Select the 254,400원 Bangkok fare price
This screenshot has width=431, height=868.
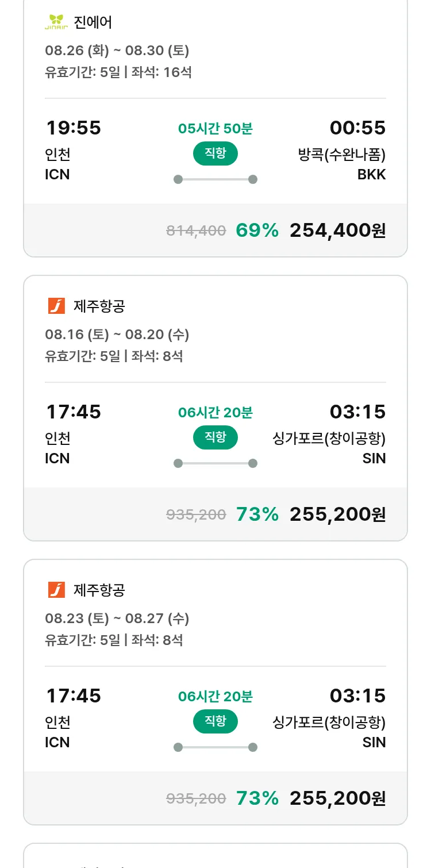point(337,231)
